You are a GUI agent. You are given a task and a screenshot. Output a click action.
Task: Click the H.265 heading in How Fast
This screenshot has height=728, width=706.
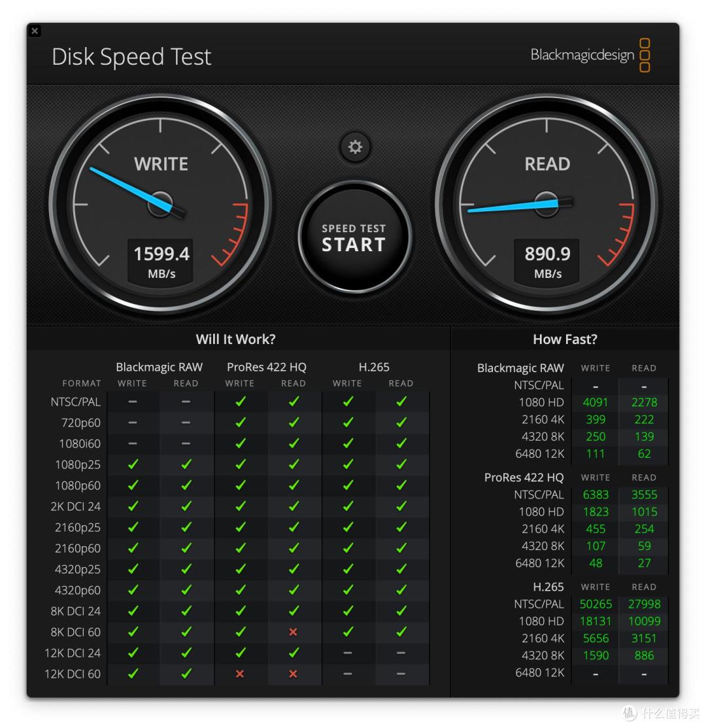pyautogui.click(x=548, y=587)
